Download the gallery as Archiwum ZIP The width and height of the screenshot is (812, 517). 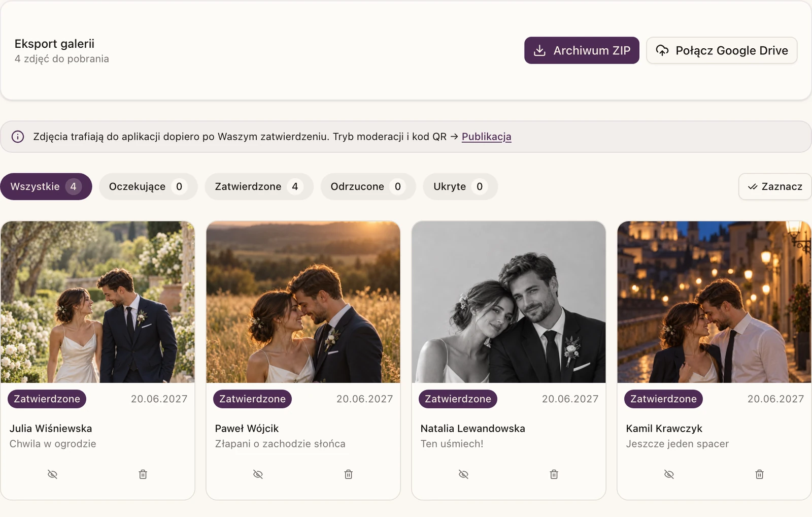pos(582,50)
